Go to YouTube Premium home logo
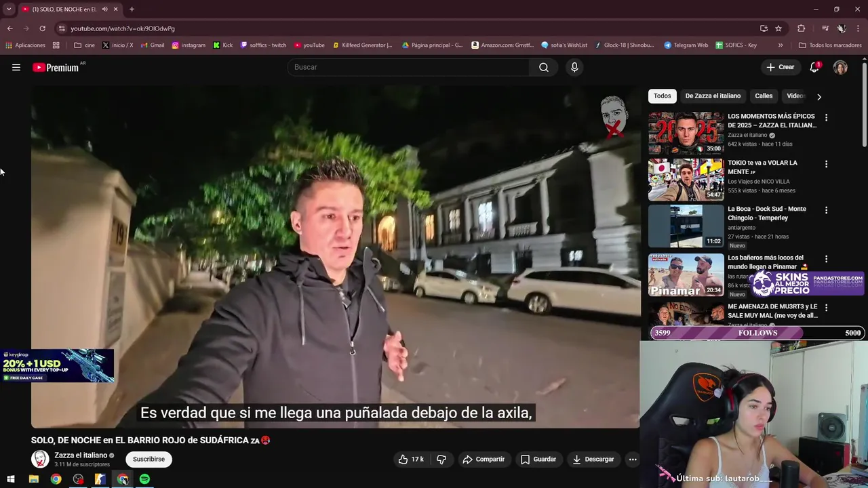The height and width of the screenshot is (488, 868). coord(56,67)
